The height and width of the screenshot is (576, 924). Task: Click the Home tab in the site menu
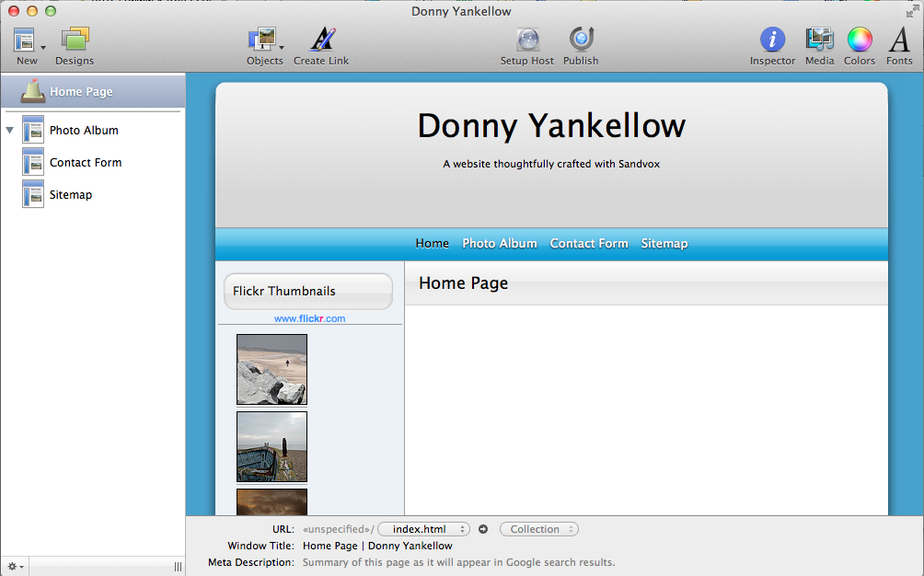[x=432, y=243]
